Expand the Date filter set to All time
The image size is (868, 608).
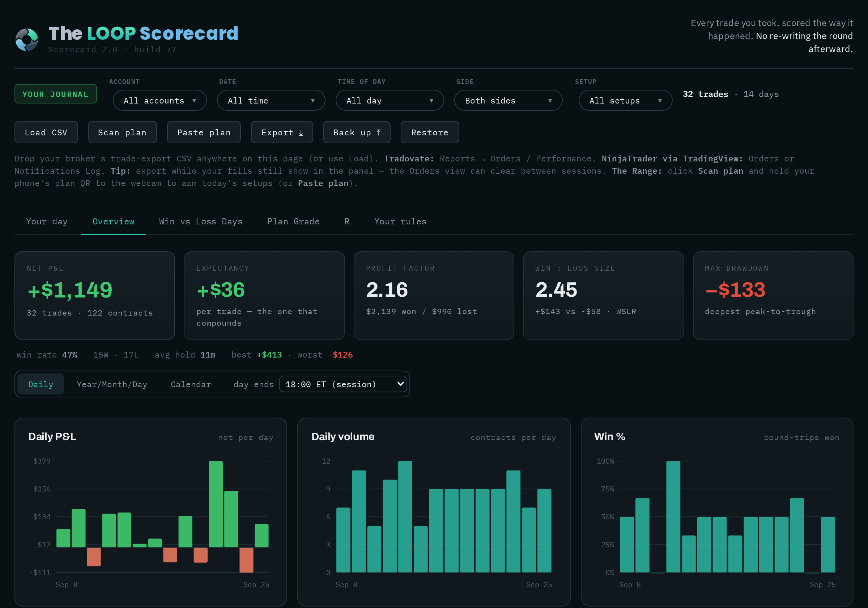tap(271, 100)
